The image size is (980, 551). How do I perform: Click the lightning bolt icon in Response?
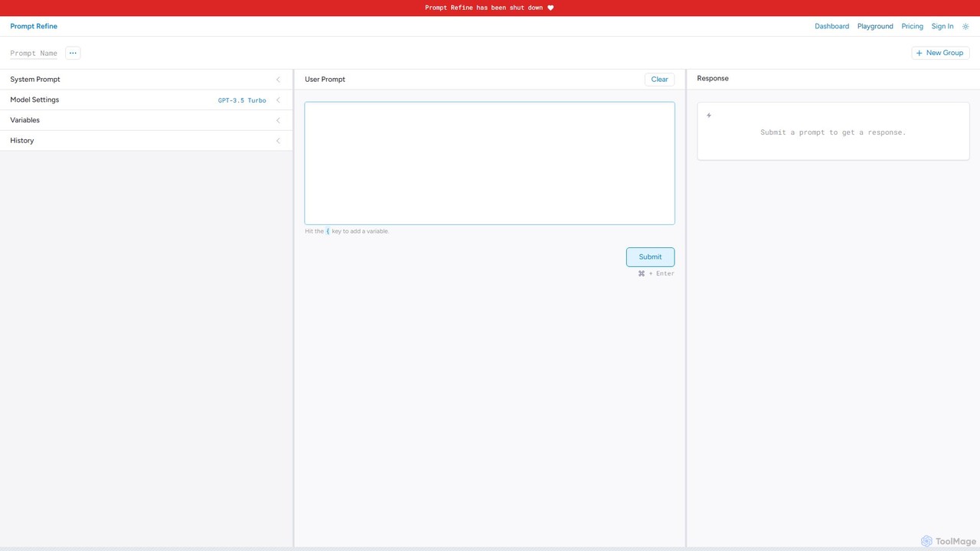(709, 116)
